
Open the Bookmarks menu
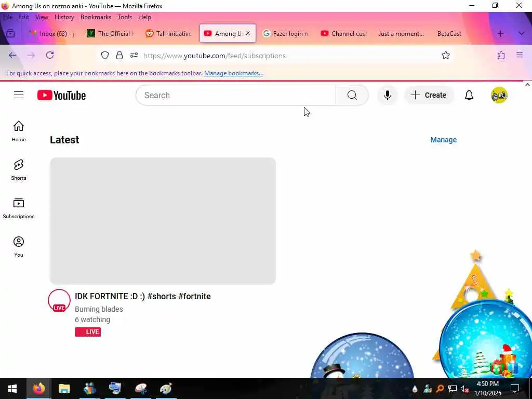click(x=96, y=17)
